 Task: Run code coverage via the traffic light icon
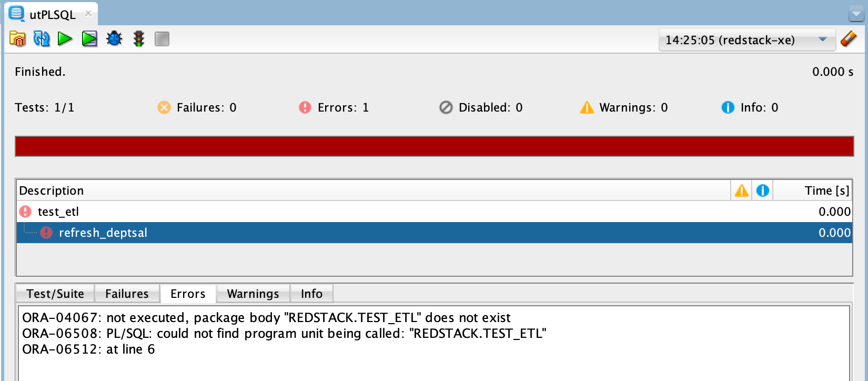139,39
